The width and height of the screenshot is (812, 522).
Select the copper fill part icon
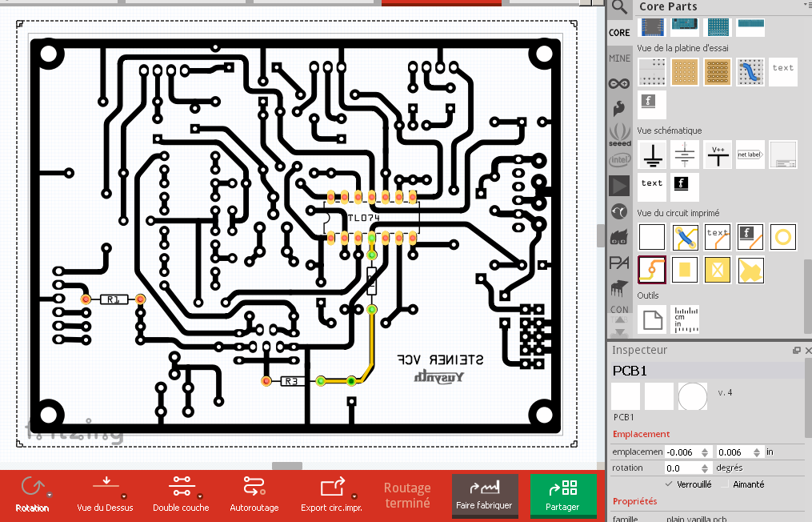click(750, 271)
